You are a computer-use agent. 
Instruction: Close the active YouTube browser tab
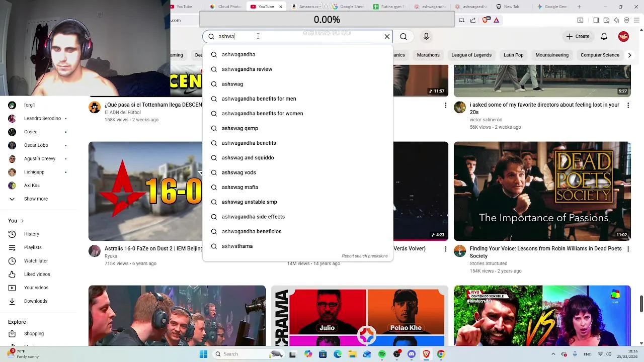281,7
